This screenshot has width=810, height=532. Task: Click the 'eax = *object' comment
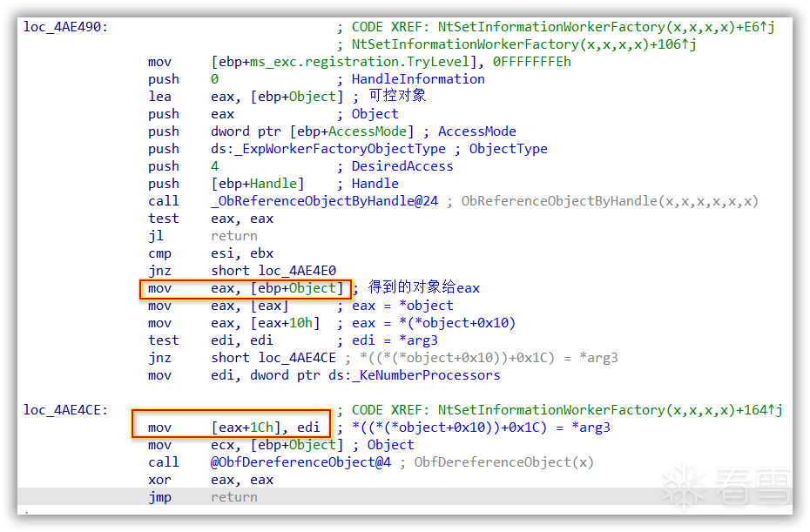402,306
